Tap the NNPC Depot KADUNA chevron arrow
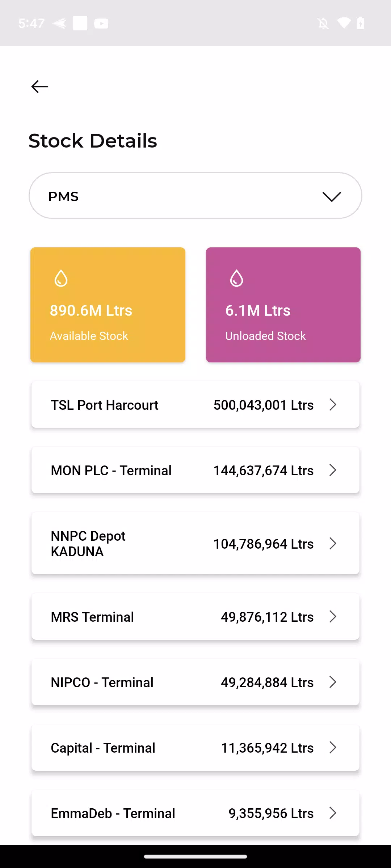Screen dimensions: 391x868 point(333,543)
